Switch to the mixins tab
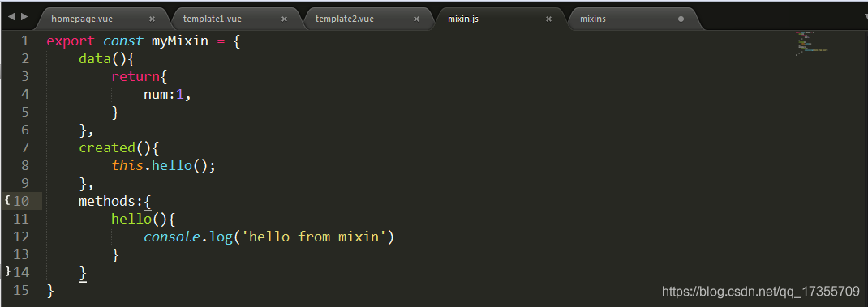The image size is (868, 307). pos(593,19)
